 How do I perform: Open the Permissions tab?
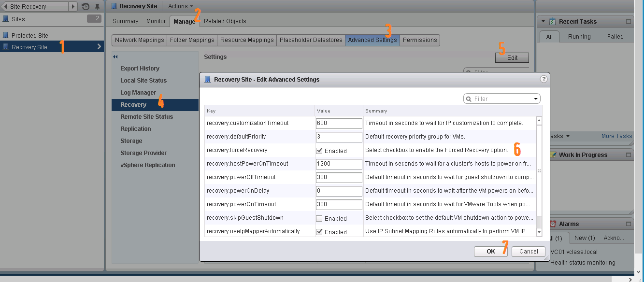click(x=419, y=40)
